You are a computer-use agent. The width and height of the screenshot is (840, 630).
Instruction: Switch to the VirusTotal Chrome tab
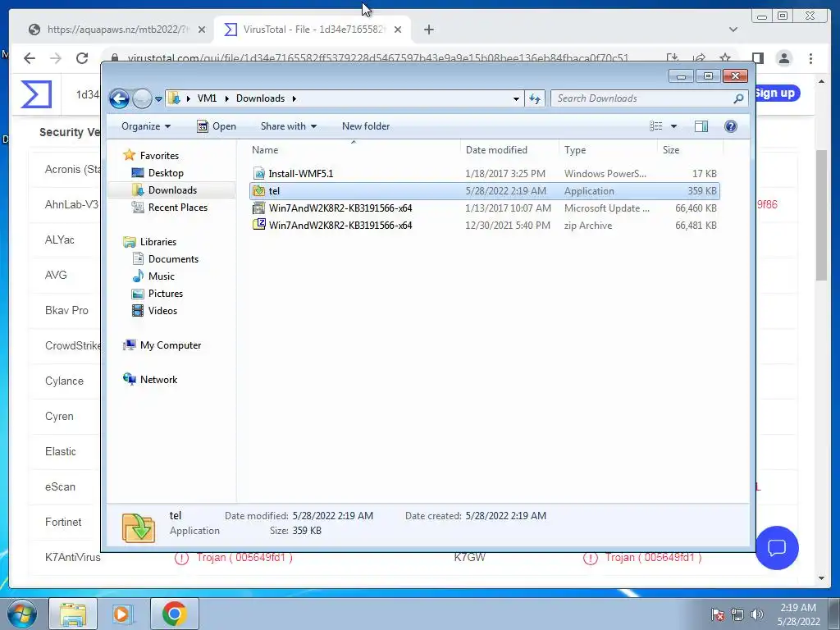point(313,30)
